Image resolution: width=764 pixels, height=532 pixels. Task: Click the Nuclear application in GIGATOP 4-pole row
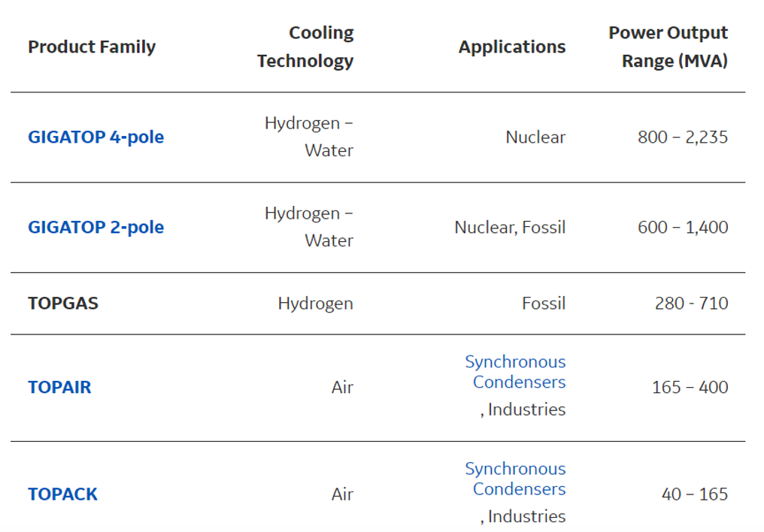tap(535, 137)
